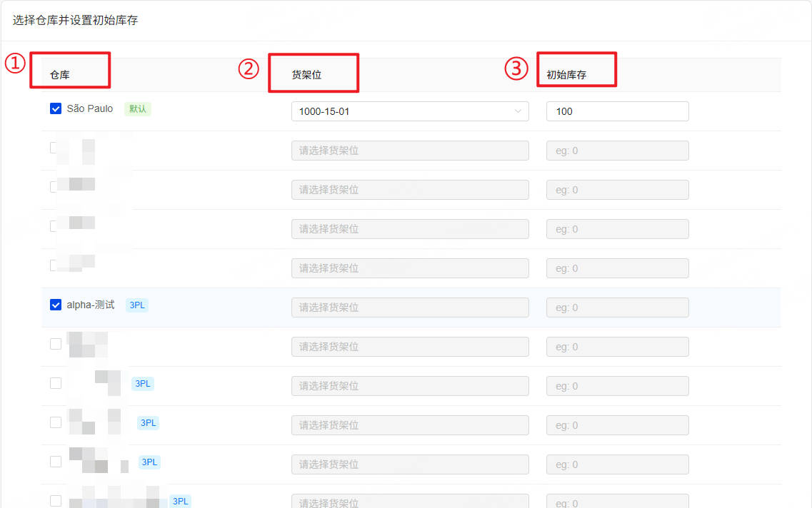Check the box two rows below alpha-测试
The image size is (812, 508).
click(x=56, y=383)
